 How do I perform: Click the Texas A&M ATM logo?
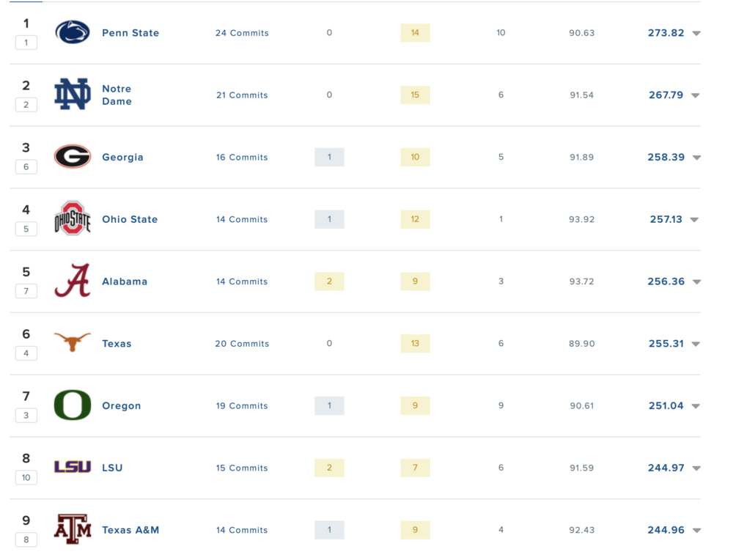pos(73,529)
